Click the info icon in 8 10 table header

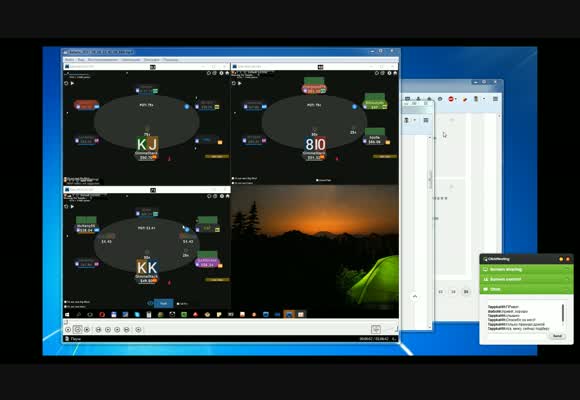[x=389, y=73]
